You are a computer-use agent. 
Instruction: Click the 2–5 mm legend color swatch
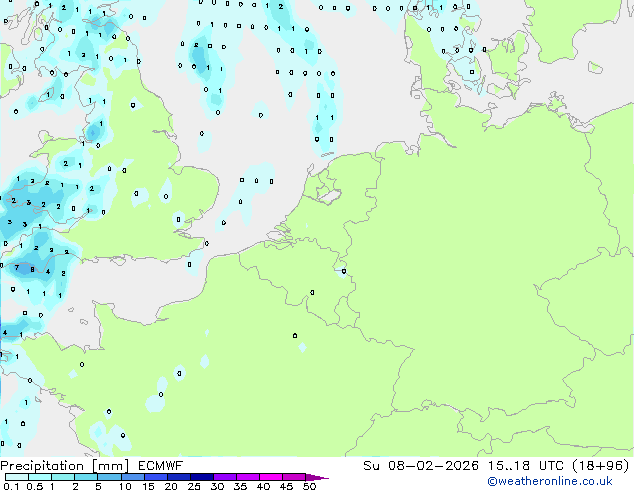point(86,477)
